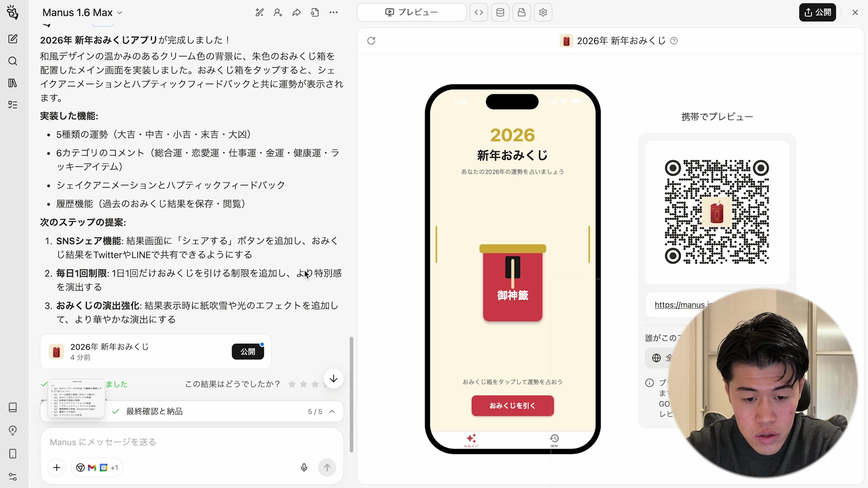Open the three-dot more options menu

point(334,13)
